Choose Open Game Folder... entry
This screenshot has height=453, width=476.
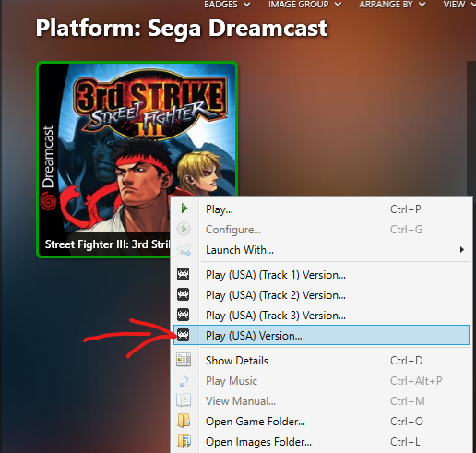coord(321,422)
